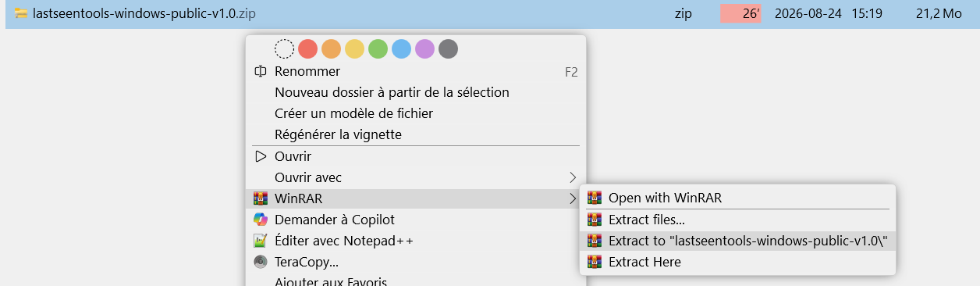Clear color label with dashed circle
Viewport: 980px width, 286px height.
[284, 49]
